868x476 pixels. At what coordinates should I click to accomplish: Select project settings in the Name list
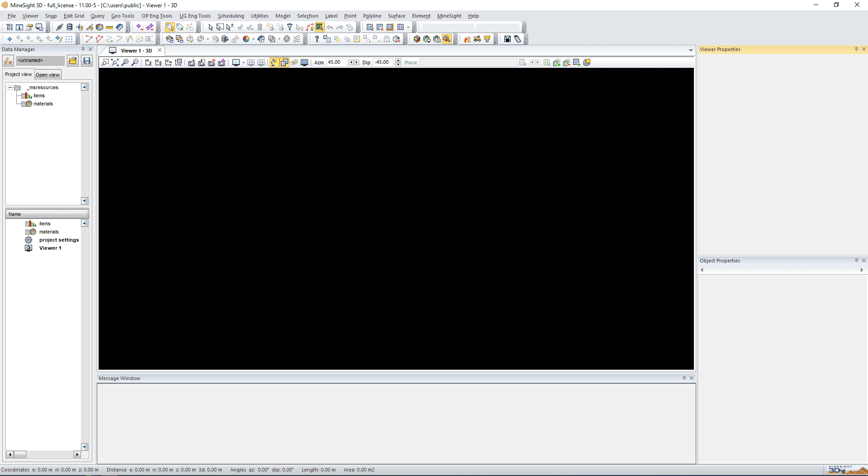[x=59, y=240]
